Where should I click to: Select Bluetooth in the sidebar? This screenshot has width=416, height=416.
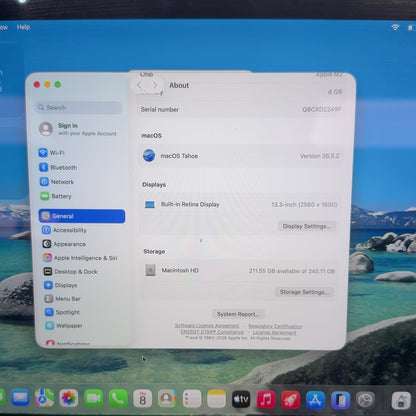(x=58, y=167)
